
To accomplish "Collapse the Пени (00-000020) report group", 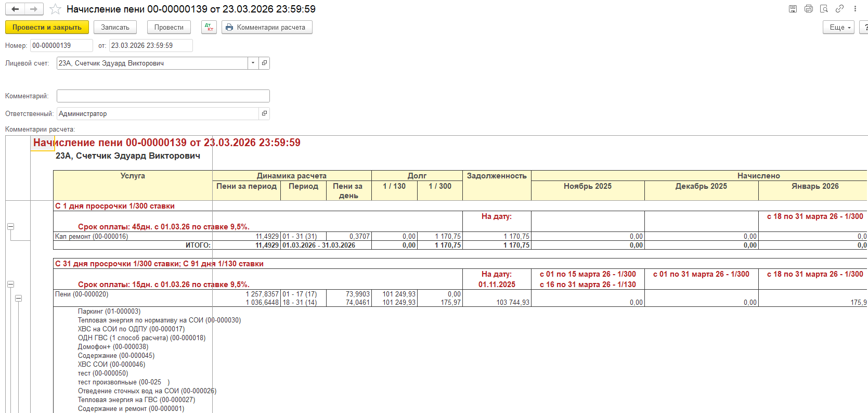I will point(18,298).
